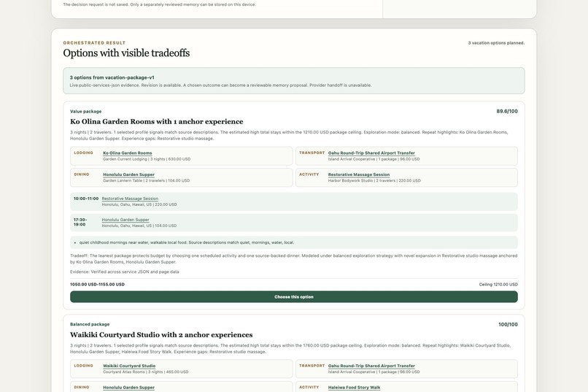Click 'Honolulu, Oahu, Hawaii, US | 220.00 USD' line
The height and width of the screenshot is (392, 588).
(x=139, y=204)
